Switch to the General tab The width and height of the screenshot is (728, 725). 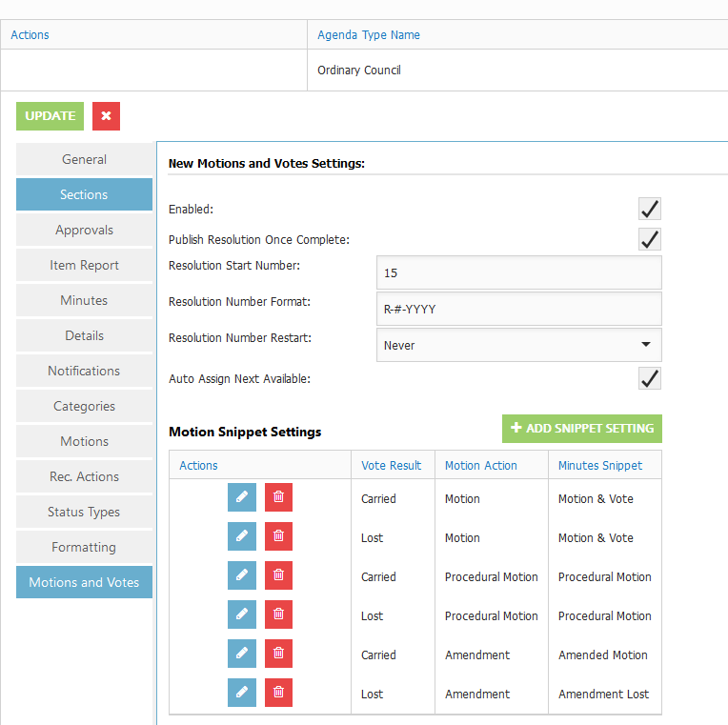click(x=84, y=160)
